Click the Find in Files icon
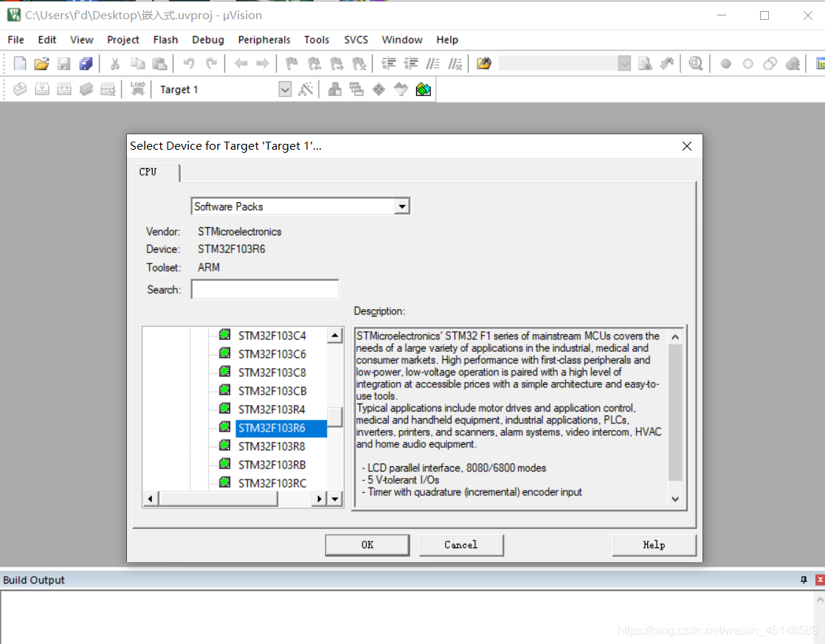The height and width of the screenshot is (644, 825). pyautogui.click(x=483, y=63)
